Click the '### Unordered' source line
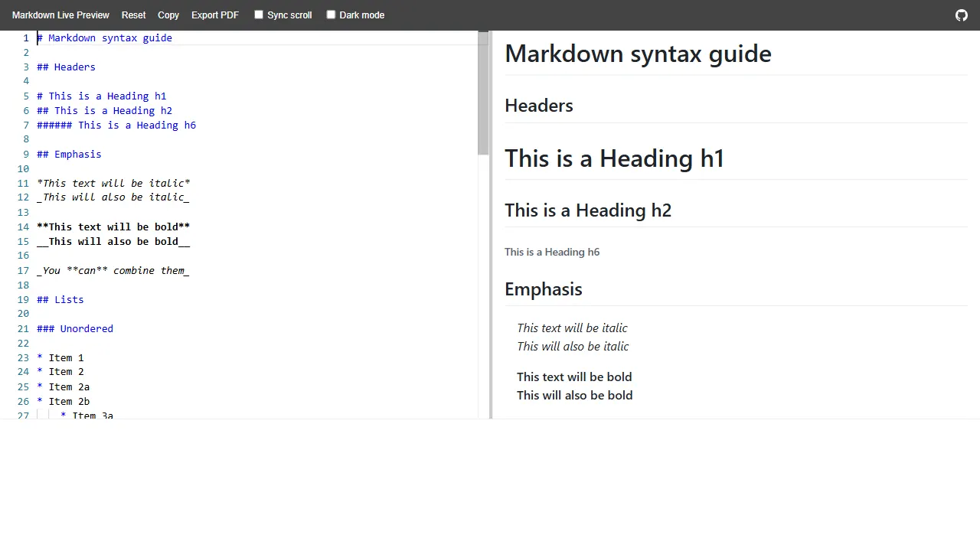The width and height of the screenshot is (980, 551). (x=75, y=328)
